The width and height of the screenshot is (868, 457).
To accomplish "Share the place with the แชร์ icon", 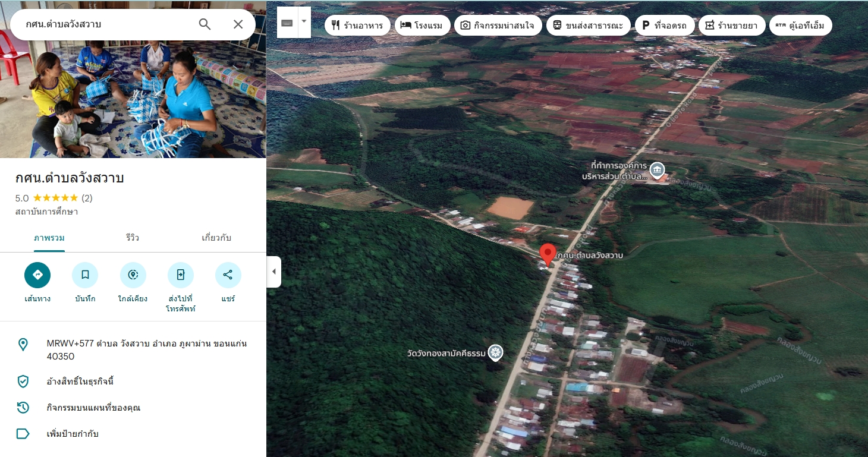I will 228,275.
